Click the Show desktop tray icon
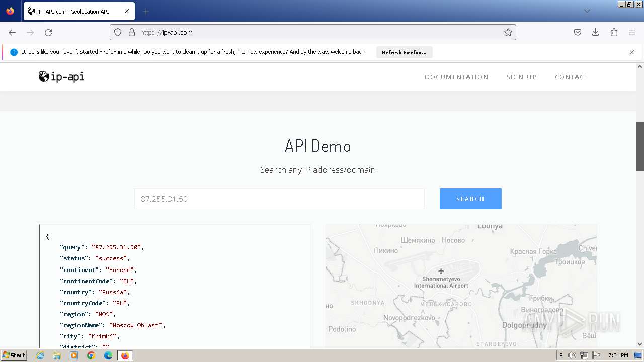The width and height of the screenshot is (644, 362). tap(638, 355)
